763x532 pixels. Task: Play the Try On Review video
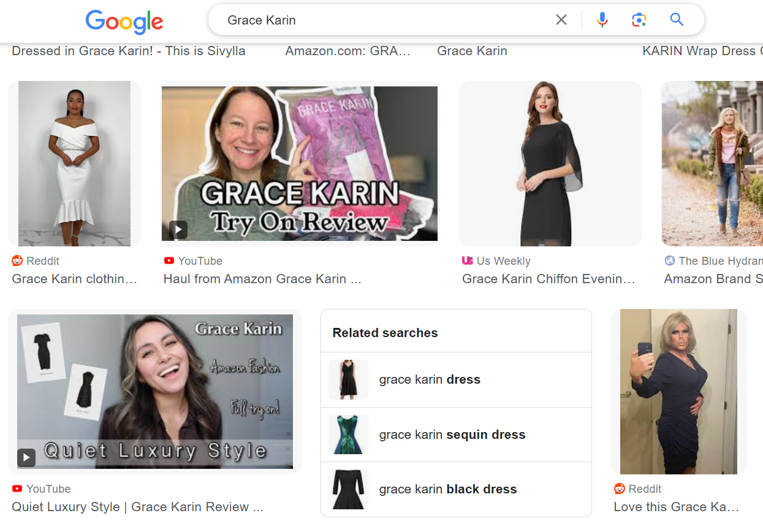pyautogui.click(x=178, y=230)
